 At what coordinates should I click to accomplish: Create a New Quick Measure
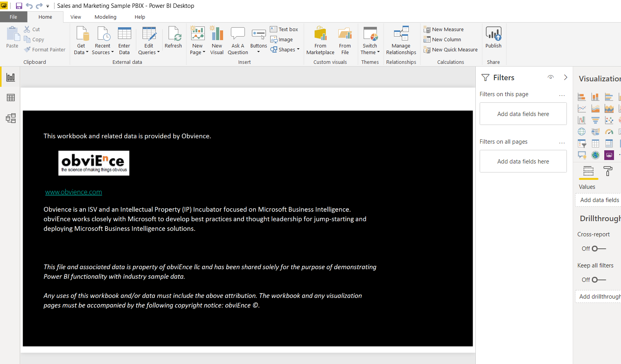click(450, 49)
